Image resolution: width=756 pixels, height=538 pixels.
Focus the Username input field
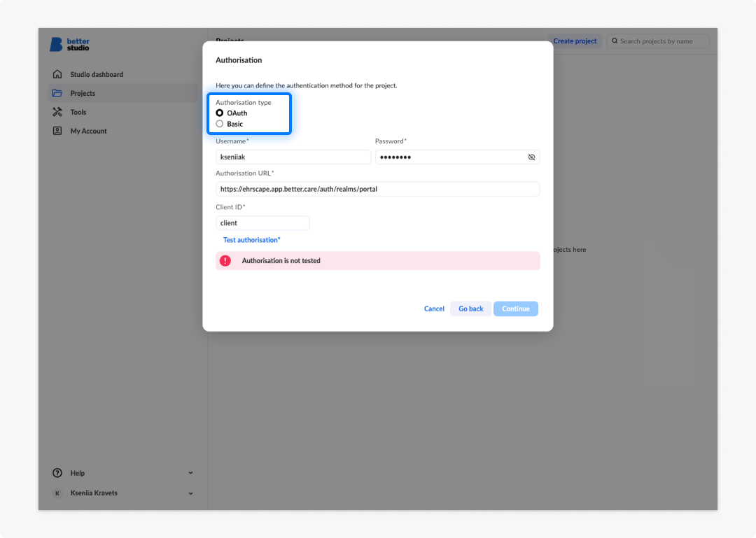(293, 157)
